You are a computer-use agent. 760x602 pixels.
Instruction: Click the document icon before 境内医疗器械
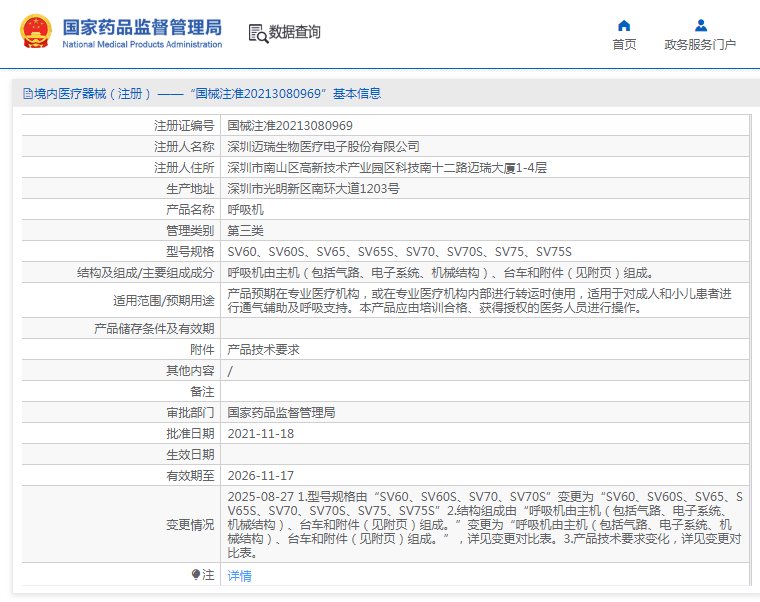(x=27, y=94)
